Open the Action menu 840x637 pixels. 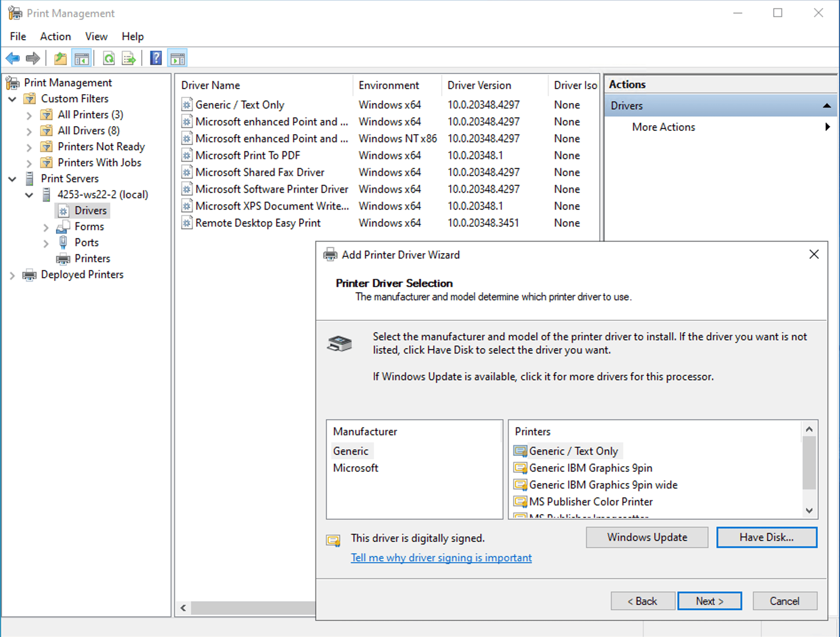pos(55,36)
